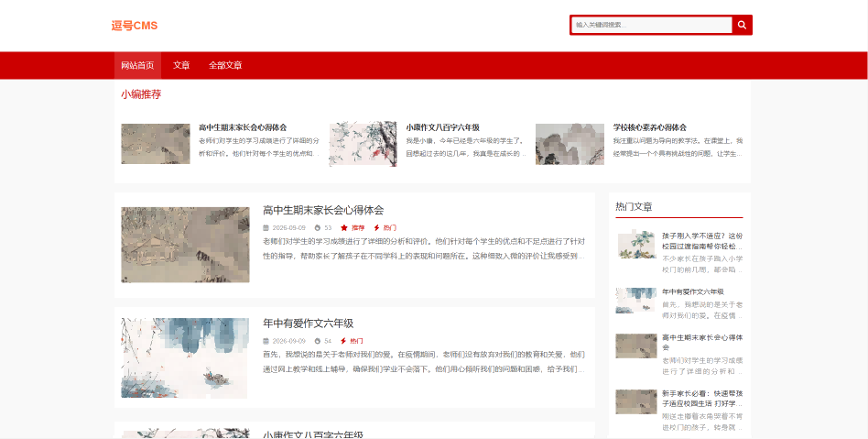This screenshot has width=868, height=439.
Task: Open hot article 年中有爱作文六年级 in sidebar
Action: (693, 291)
